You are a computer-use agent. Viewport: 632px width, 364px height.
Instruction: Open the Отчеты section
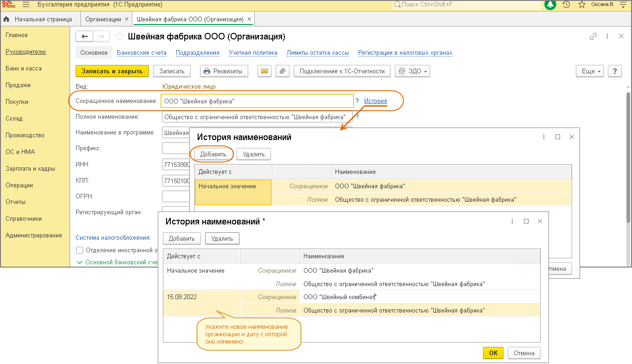(15, 202)
